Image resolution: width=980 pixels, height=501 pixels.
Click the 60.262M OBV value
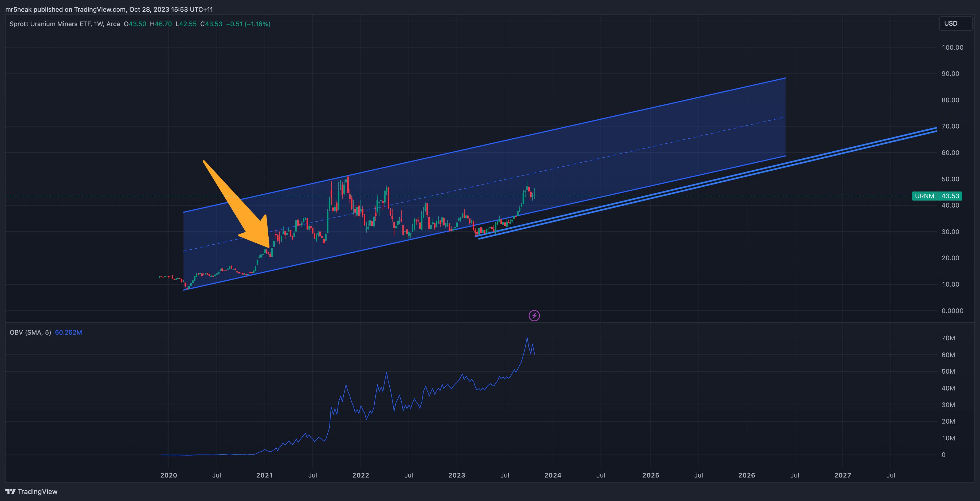[x=68, y=332]
